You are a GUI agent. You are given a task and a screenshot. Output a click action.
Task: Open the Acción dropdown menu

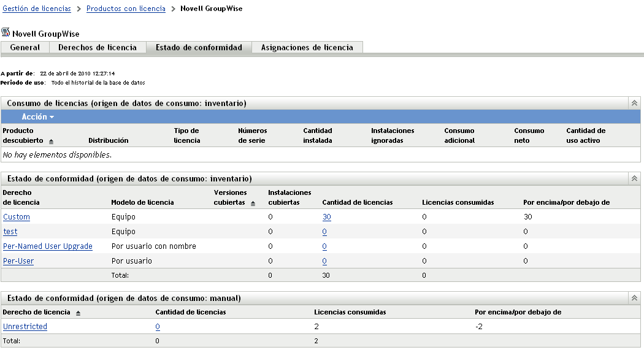click(x=38, y=116)
